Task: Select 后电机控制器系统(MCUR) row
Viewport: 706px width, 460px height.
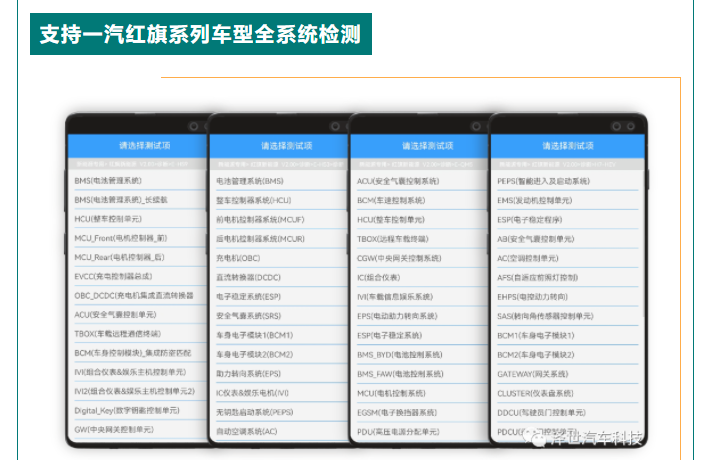Action: point(279,239)
